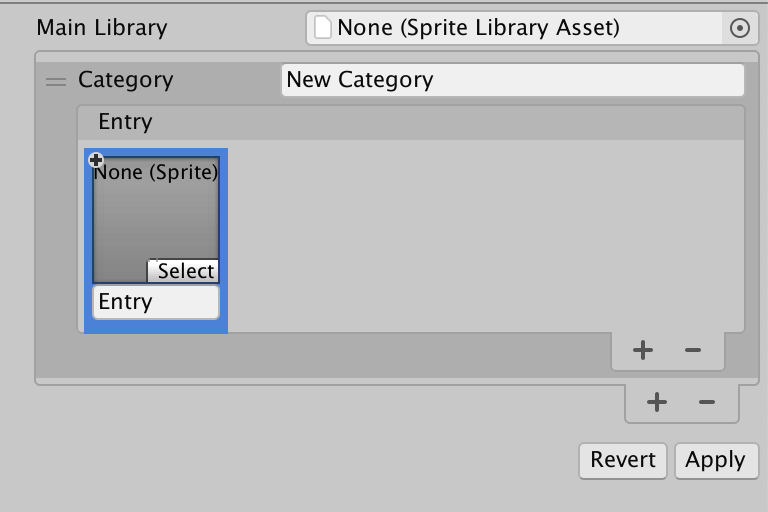Click the plus overlay icon on the sprite
This screenshot has height=512, width=768.
[x=97, y=160]
